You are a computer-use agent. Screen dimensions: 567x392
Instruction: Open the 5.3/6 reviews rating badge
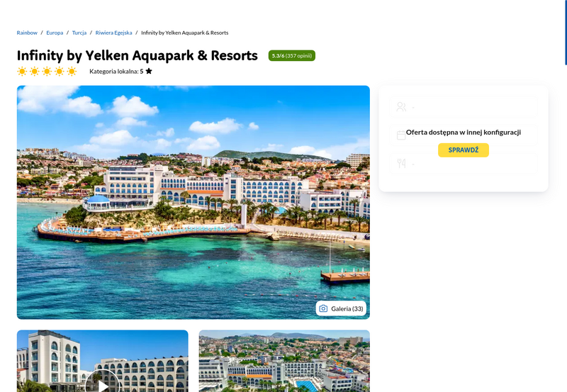tap(292, 56)
